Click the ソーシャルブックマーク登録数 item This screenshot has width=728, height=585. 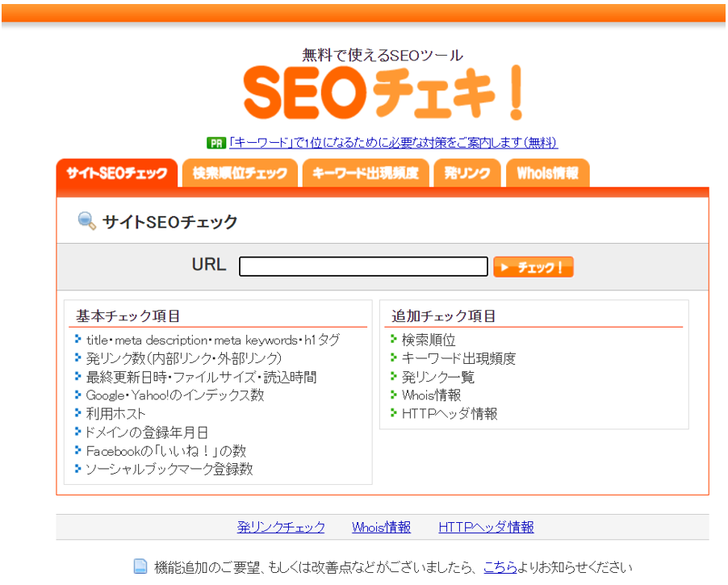point(169,469)
